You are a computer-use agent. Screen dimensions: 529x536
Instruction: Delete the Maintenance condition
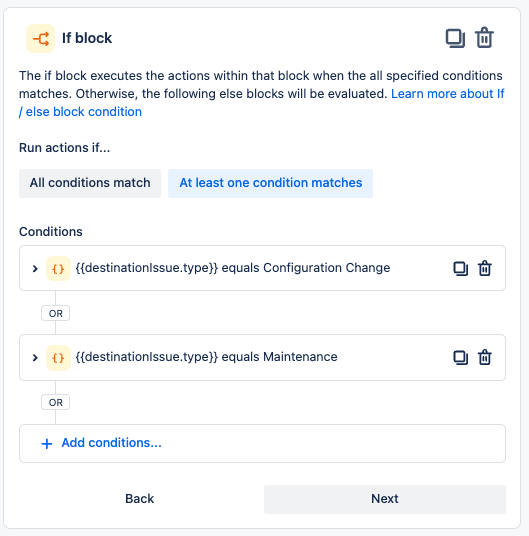tap(485, 357)
